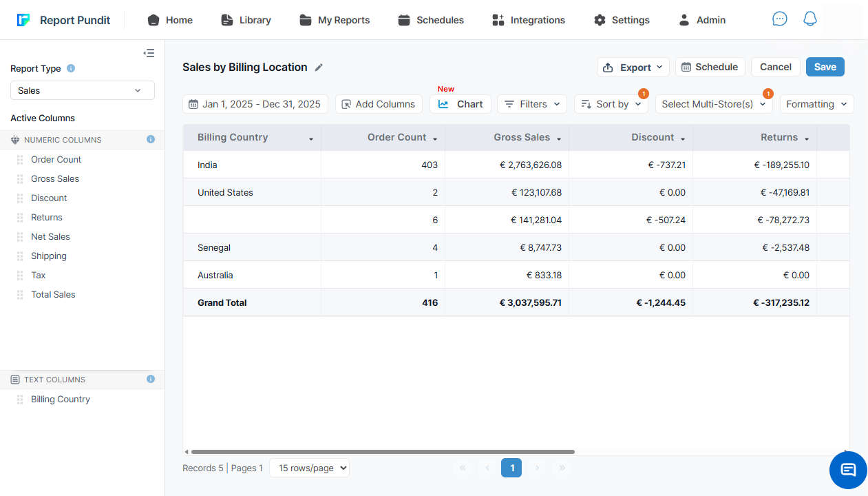
Task: Click the Cancel button
Action: click(776, 67)
